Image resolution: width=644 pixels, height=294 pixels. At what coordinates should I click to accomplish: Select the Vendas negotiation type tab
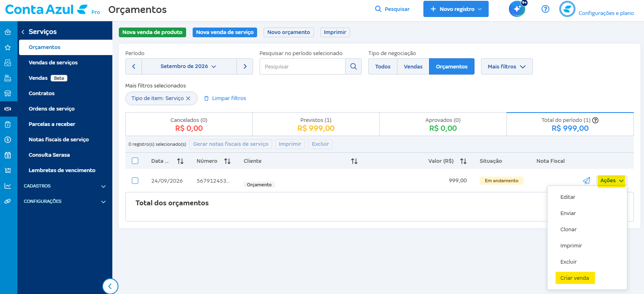[x=413, y=66]
